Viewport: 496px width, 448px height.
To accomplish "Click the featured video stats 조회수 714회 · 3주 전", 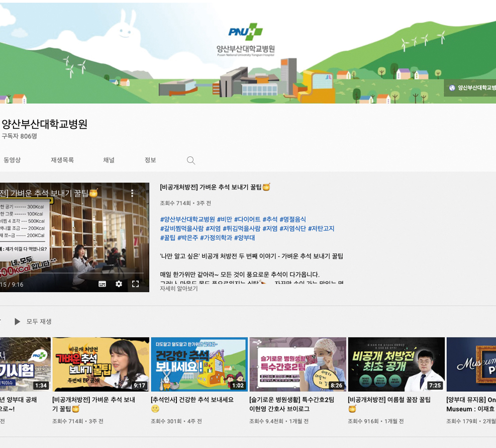I will pyautogui.click(x=185, y=203).
